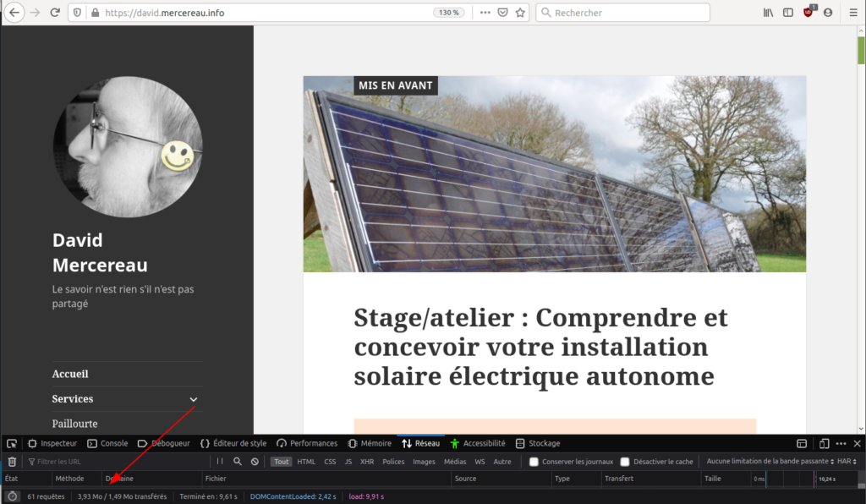Activate the devtools element picker

point(12,443)
